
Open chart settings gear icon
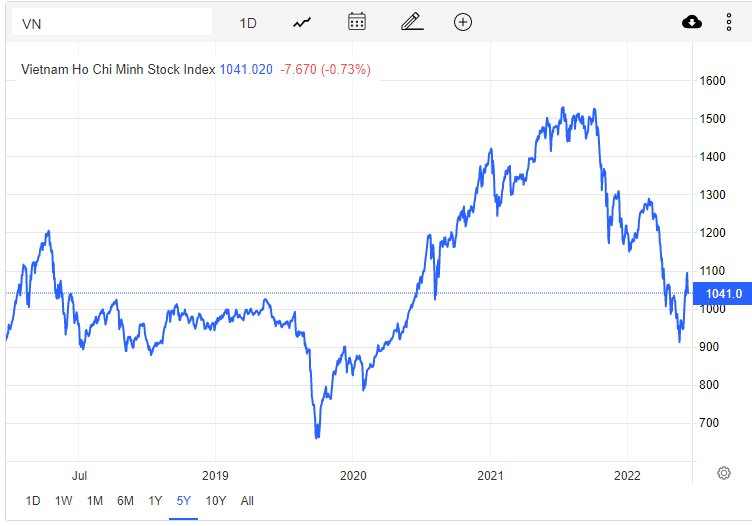coord(724,473)
